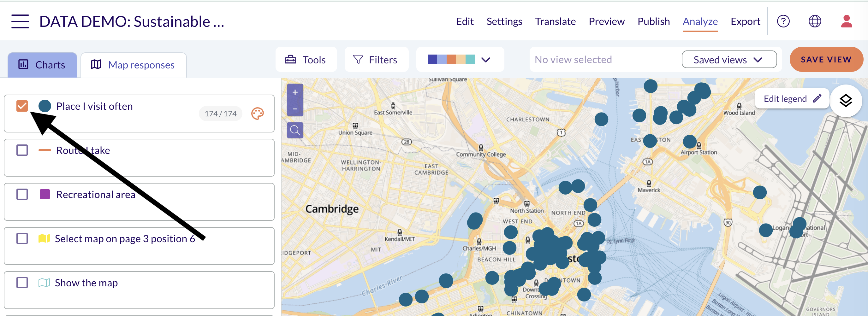
Task: Switch to the Map responses tab
Action: tap(134, 65)
